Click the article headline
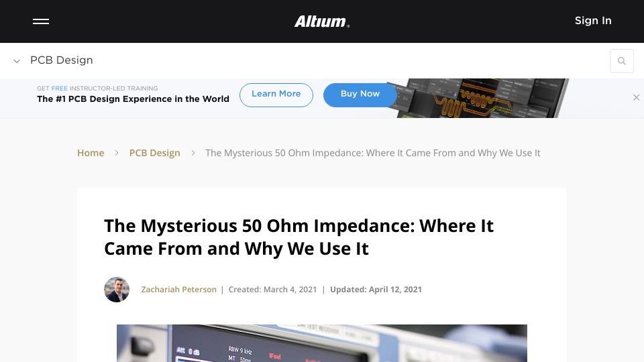 (x=299, y=237)
